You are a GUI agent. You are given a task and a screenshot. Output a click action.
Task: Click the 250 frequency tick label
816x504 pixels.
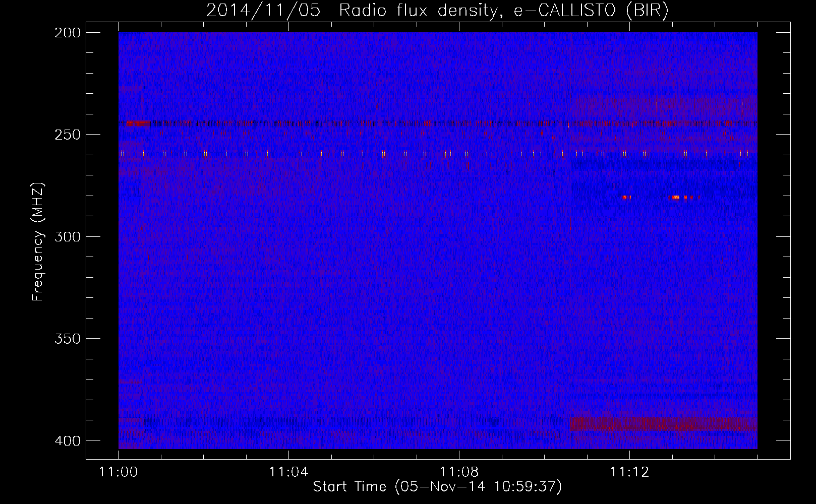point(67,135)
